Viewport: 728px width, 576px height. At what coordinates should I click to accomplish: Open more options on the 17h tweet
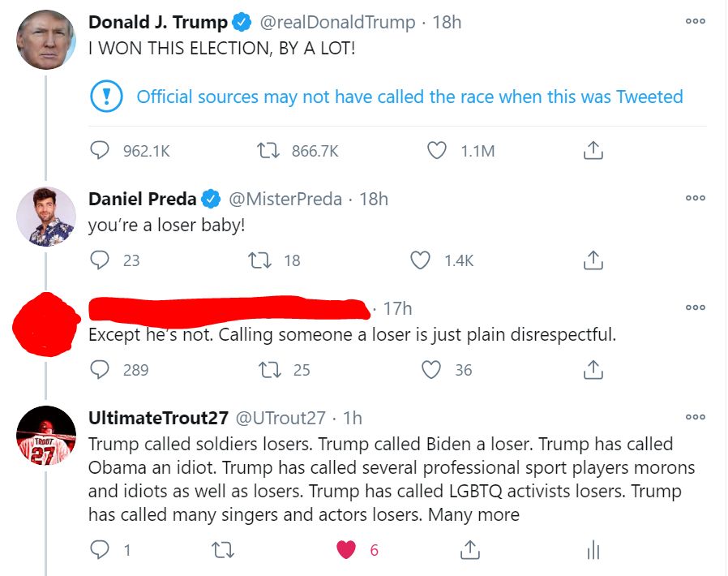click(x=695, y=308)
